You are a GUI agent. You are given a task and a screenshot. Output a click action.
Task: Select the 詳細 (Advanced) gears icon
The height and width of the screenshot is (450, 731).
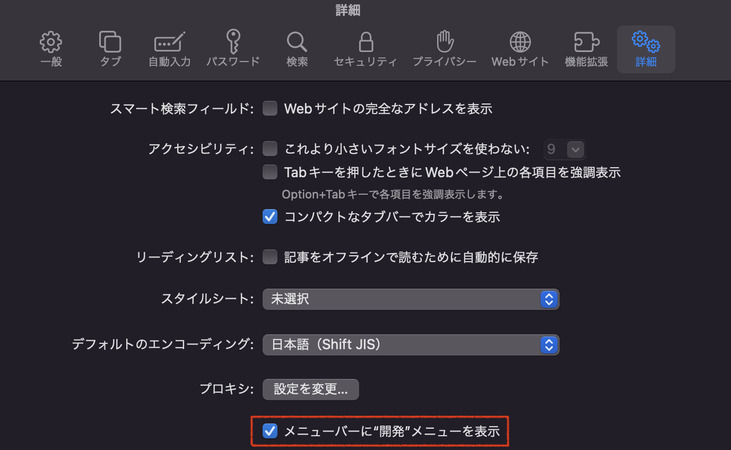point(646,49)
